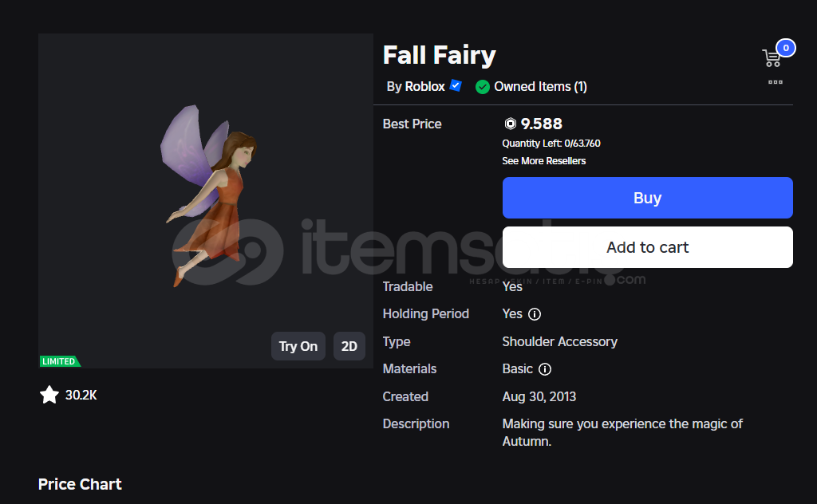Open the Owned Items (1) link
817x504 pixels.
(540, 87)
